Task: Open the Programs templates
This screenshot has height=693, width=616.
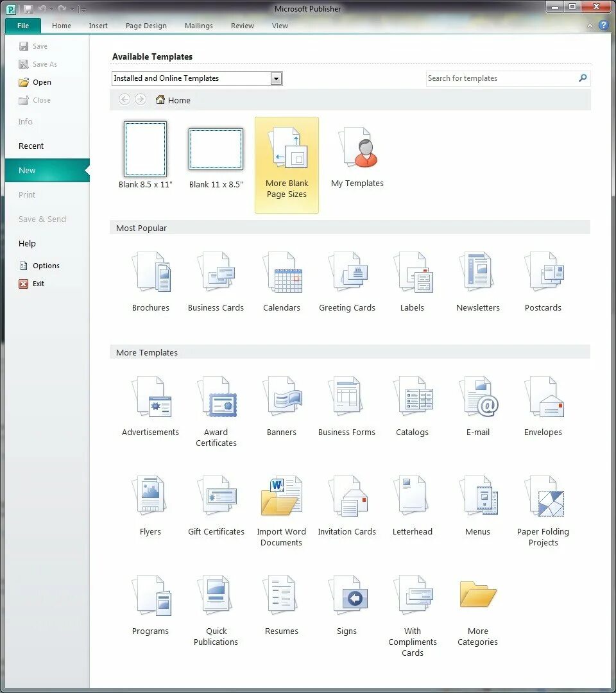Action: (150, 606)
